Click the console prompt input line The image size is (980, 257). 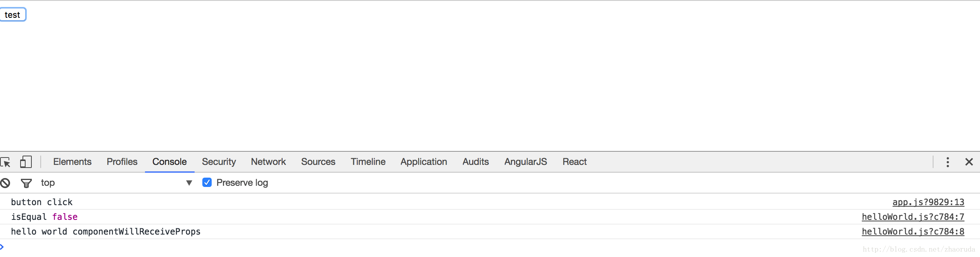point(465,247)
